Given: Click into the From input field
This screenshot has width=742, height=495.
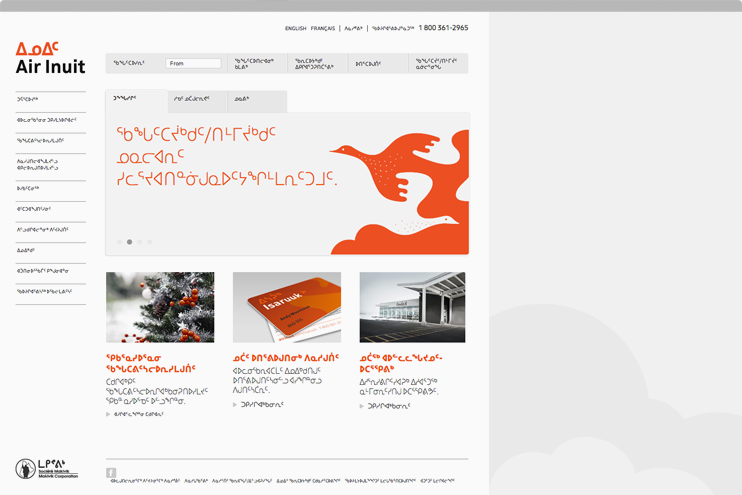Looking at the screenshot, I should coord(193,63).
